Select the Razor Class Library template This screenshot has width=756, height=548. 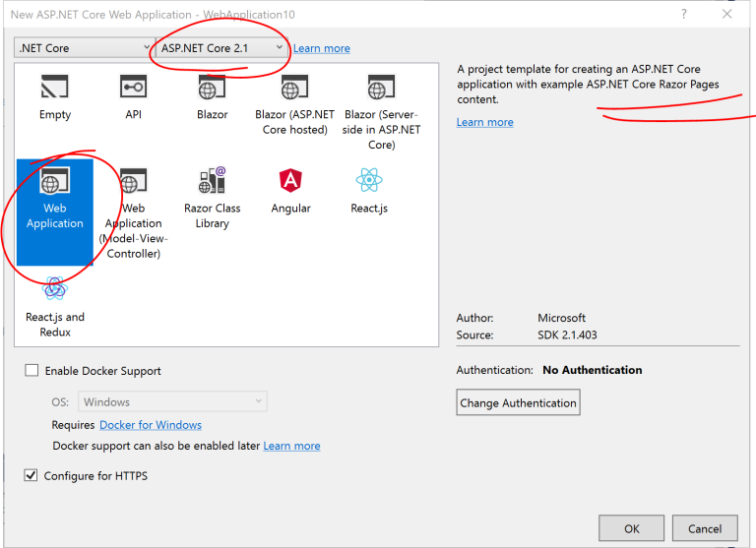[213, 199]
